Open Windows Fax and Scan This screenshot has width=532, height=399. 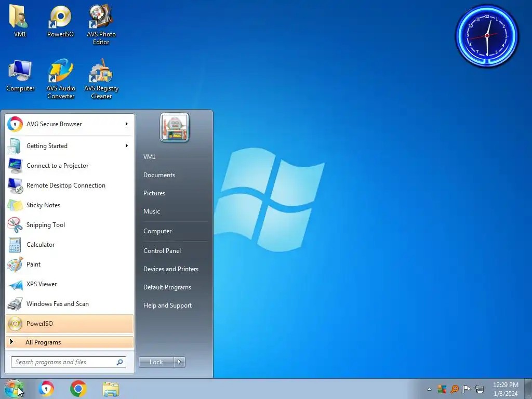70,303
